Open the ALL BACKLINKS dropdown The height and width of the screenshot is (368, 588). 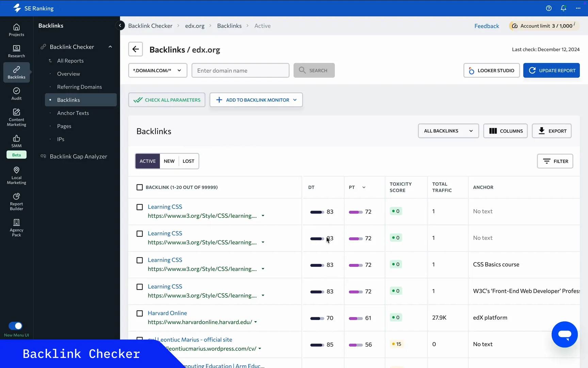[448, 131]
